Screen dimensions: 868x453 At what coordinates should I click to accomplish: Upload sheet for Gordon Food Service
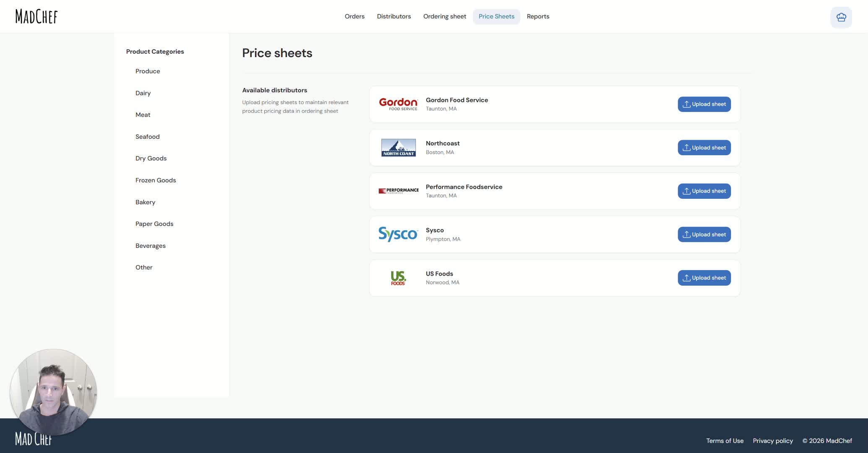[704, 104]
